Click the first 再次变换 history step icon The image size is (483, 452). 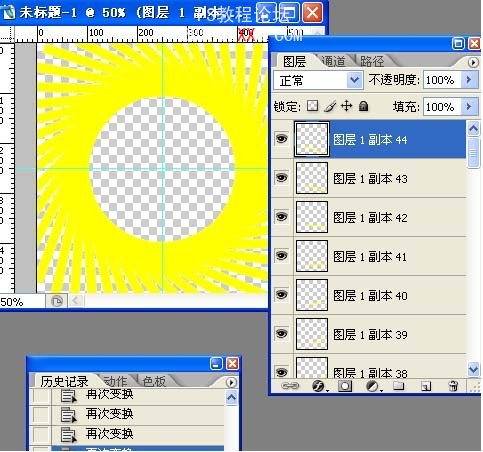[x=69, y=396]
